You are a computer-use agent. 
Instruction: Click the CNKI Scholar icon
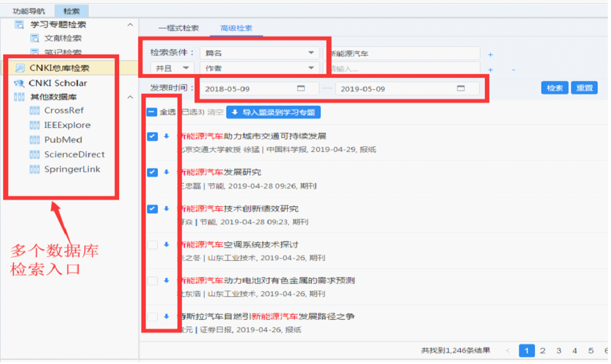[19, 84]
